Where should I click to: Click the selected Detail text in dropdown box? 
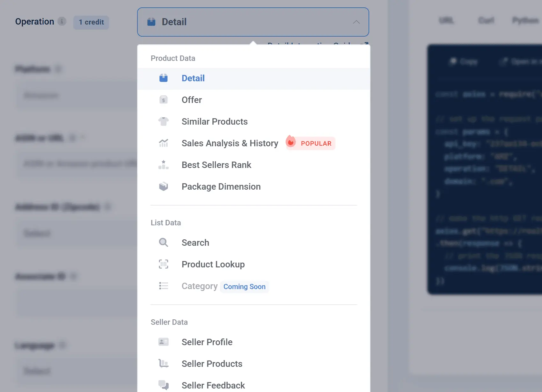point(174,22)
